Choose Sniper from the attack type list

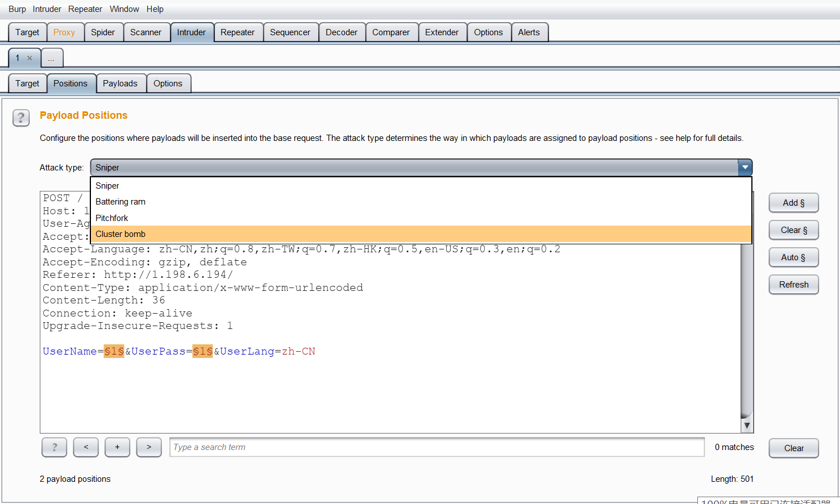coord(421,186)
